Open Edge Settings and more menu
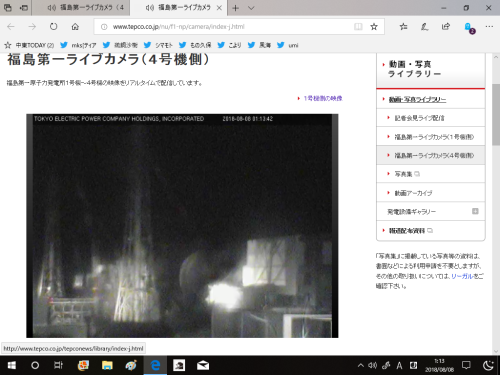 489,27
